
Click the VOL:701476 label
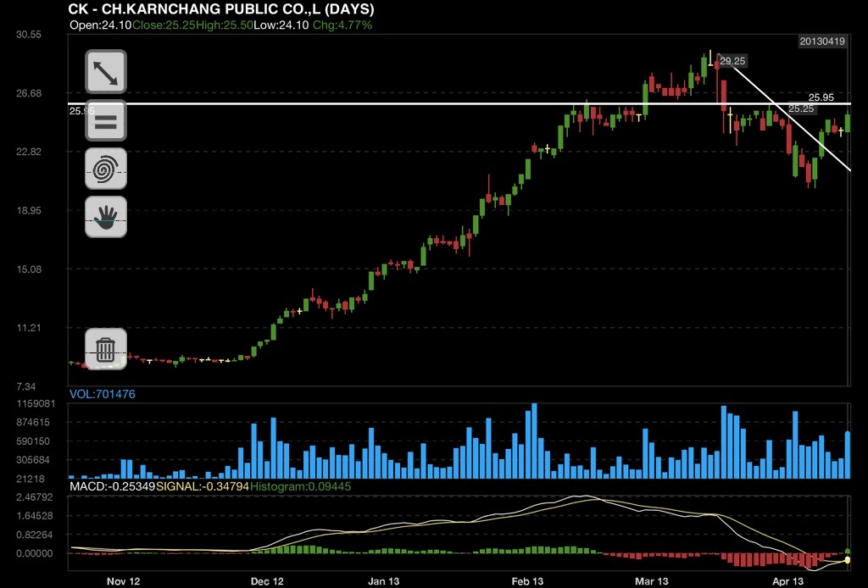[x=103, y=394]
